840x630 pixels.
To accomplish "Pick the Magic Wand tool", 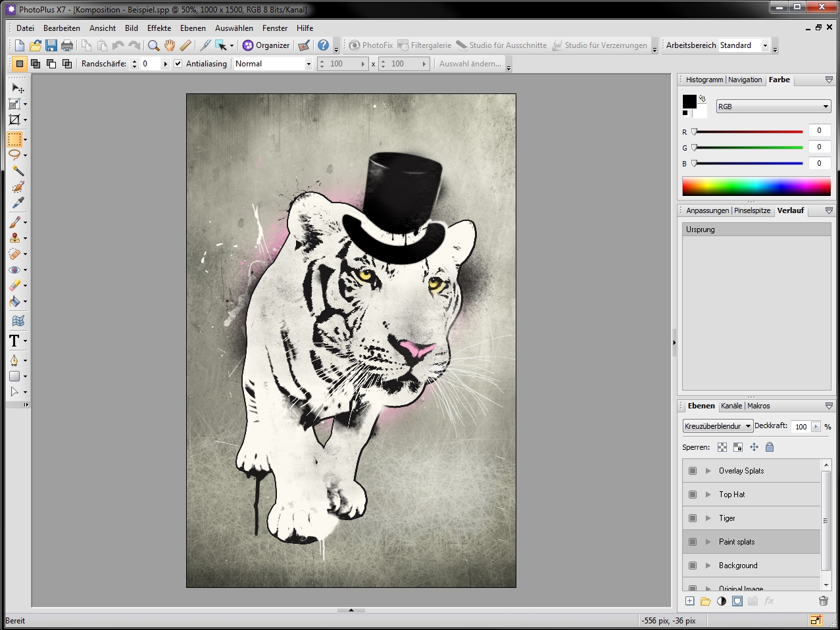I will tap(18, 171).
